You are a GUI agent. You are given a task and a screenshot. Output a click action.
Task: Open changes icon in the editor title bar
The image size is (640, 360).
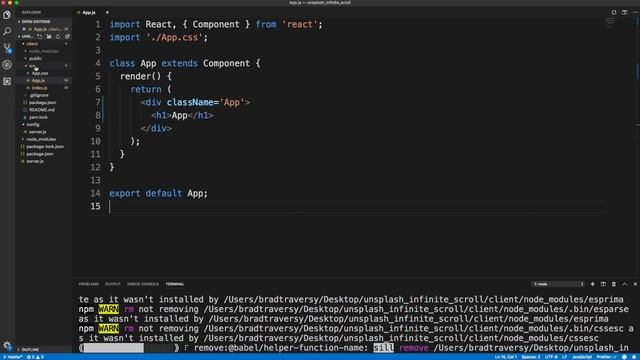613,13
